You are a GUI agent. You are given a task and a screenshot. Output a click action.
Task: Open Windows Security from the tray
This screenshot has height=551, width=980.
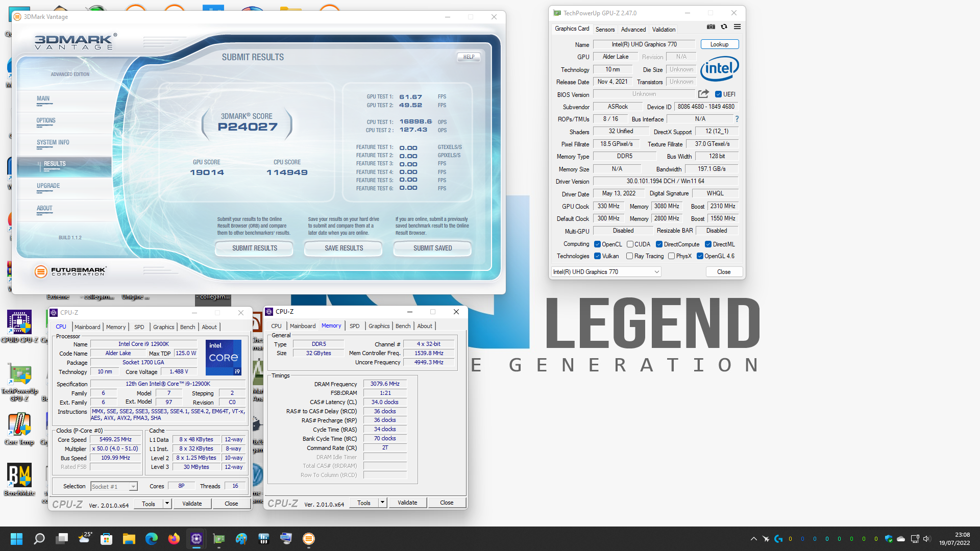tap(889, 539)
